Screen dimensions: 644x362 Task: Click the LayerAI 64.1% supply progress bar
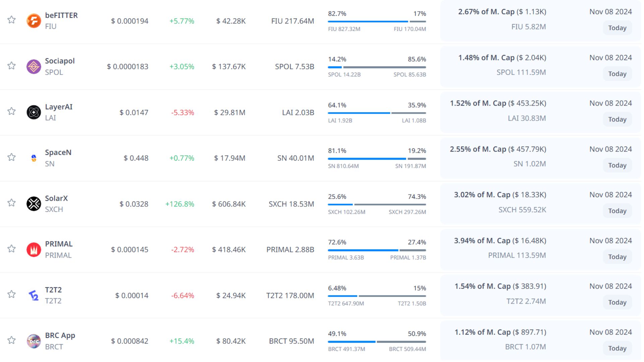[359, 113]
